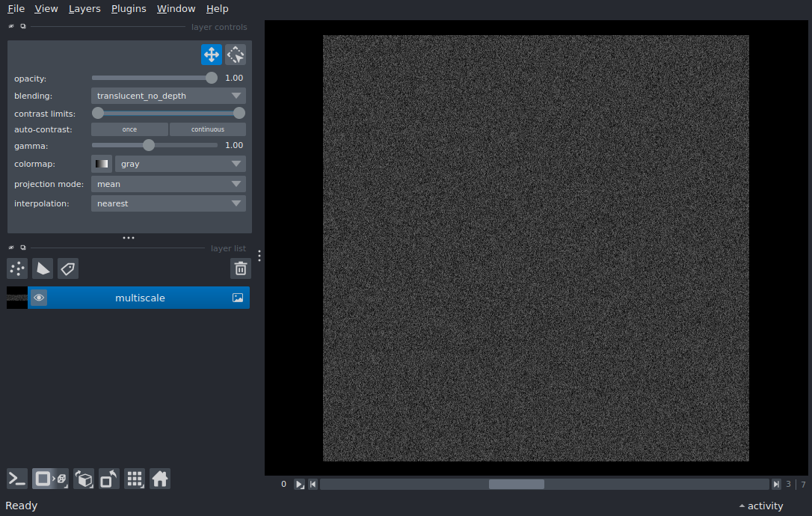Delete selected layer with trash icon
812x516 pixels.
click(240, 268)
